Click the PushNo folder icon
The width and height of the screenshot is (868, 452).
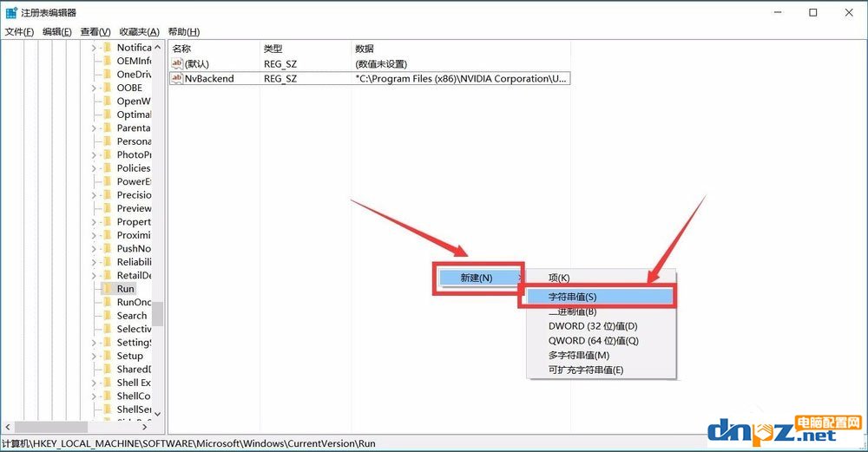pos(108,248)
